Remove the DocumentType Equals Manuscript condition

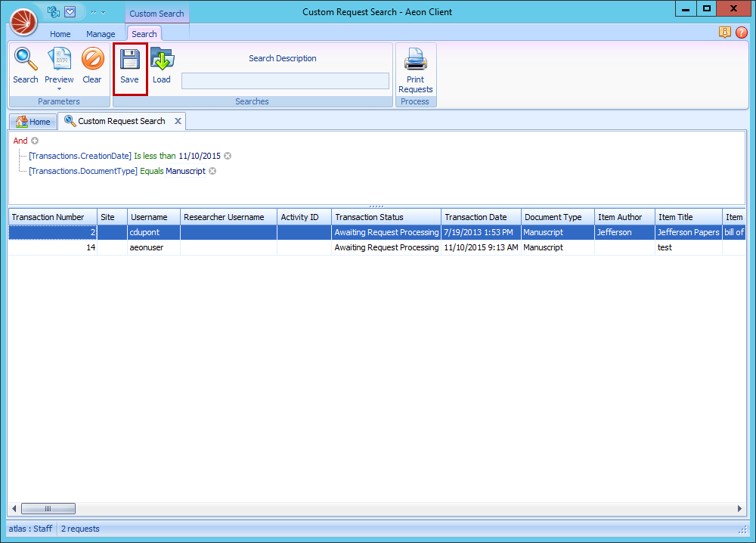[212, 171]
